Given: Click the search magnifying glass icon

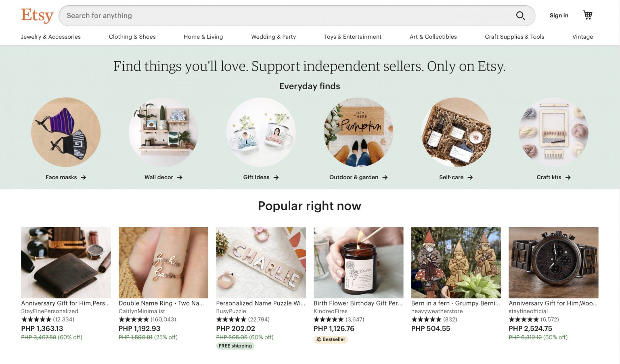Looking at the screenshot, I should (520, 15).
